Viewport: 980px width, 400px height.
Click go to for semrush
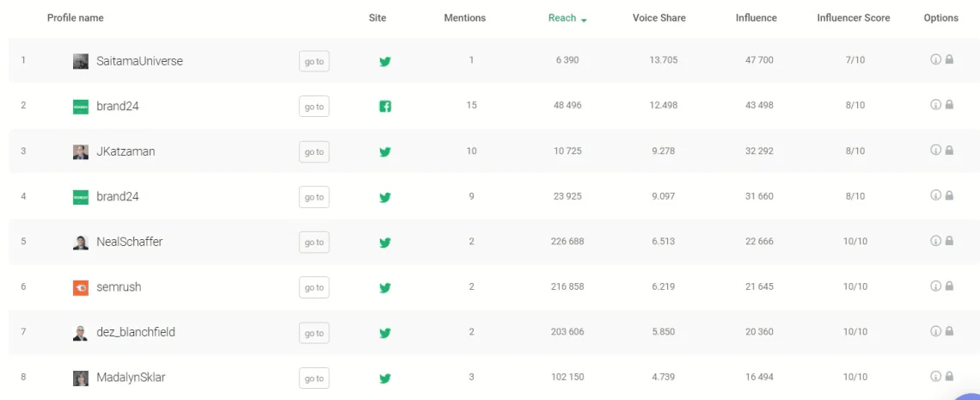coord(314,287)
